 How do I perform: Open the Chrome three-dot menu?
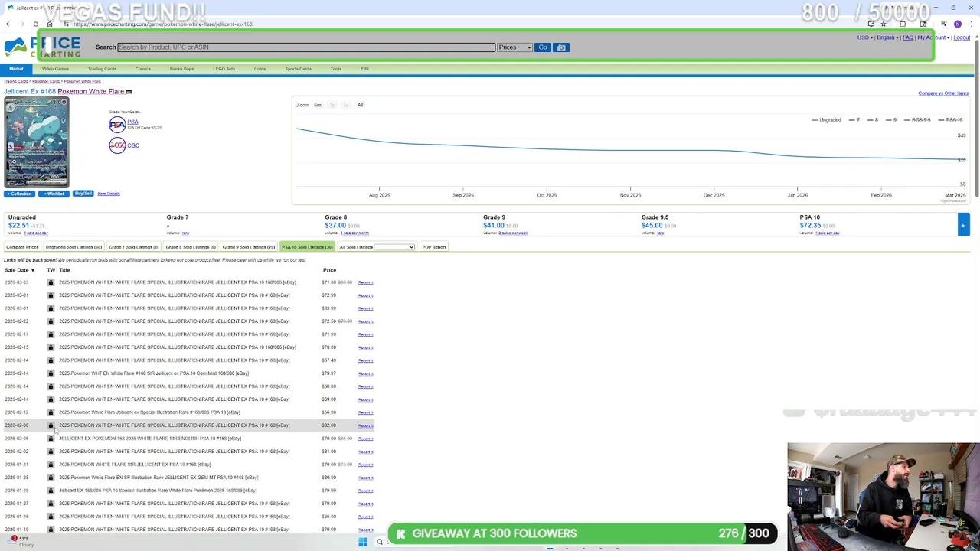972,24
